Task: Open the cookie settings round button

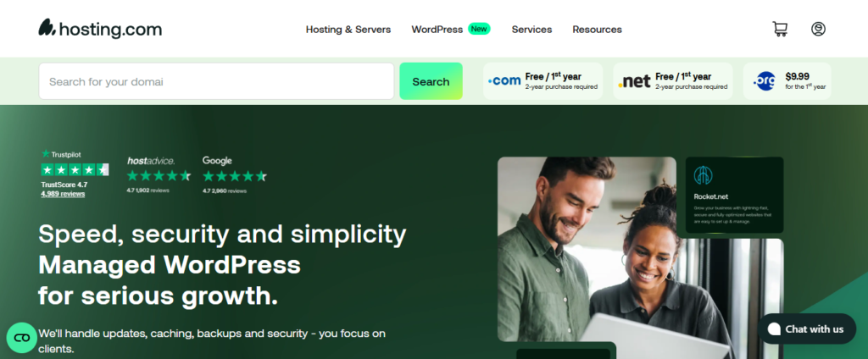Action: [x=21, y=338]
